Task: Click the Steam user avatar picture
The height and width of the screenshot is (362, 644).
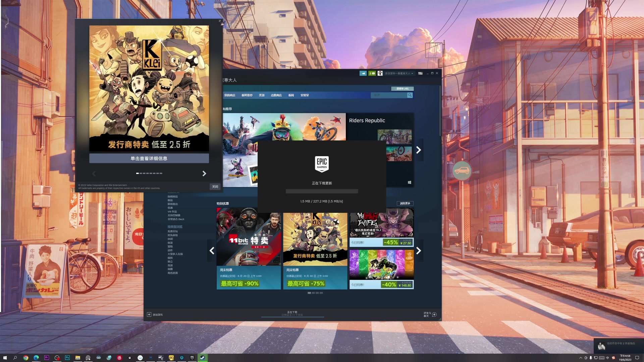Action: 380,73
